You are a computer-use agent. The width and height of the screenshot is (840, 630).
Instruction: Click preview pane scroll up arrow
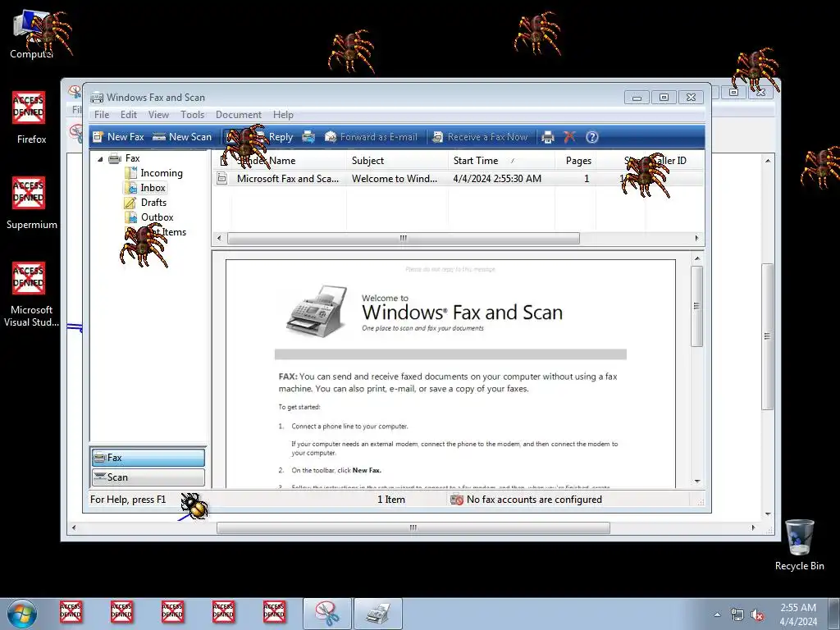697,258
